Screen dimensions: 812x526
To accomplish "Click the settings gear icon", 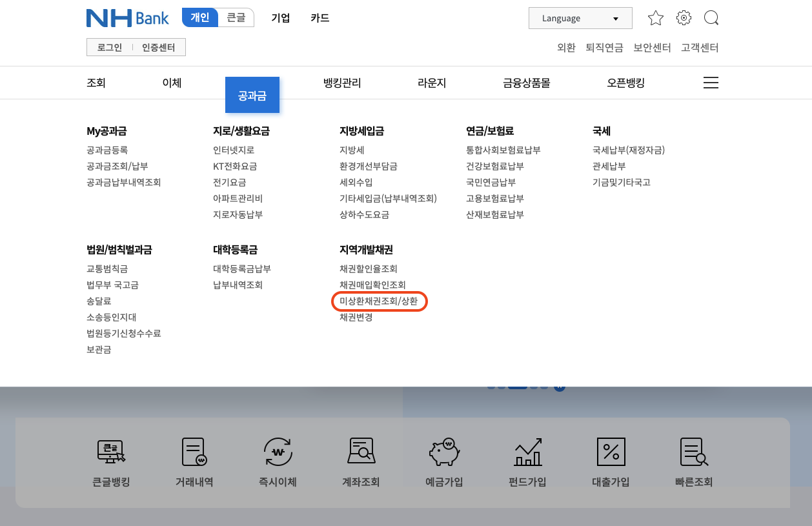I will [683, 18].
